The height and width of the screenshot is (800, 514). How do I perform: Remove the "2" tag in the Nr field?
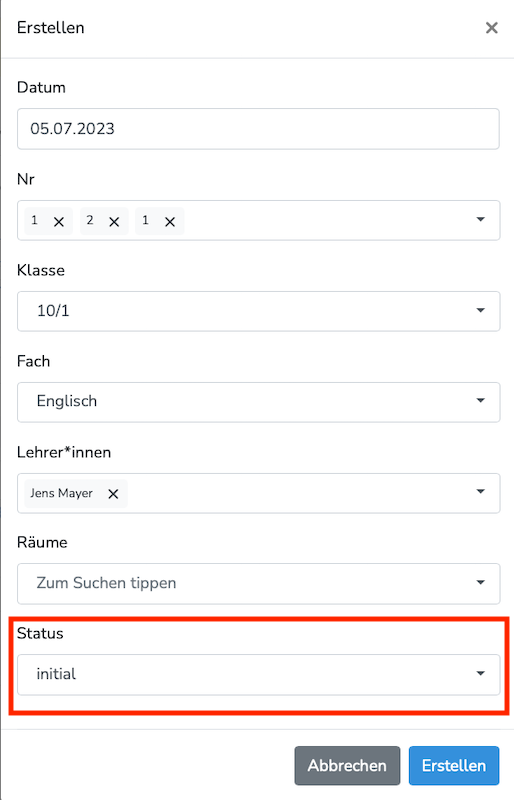click(114, 222)
